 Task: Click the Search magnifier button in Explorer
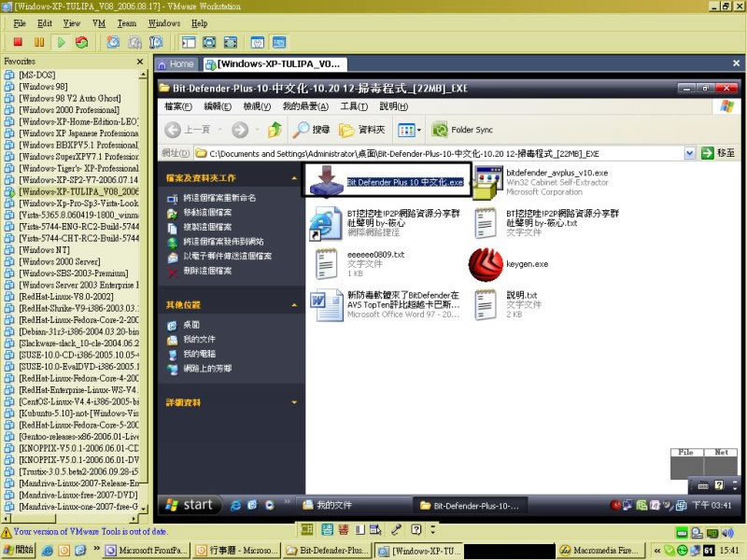click(x=311, y=130)
